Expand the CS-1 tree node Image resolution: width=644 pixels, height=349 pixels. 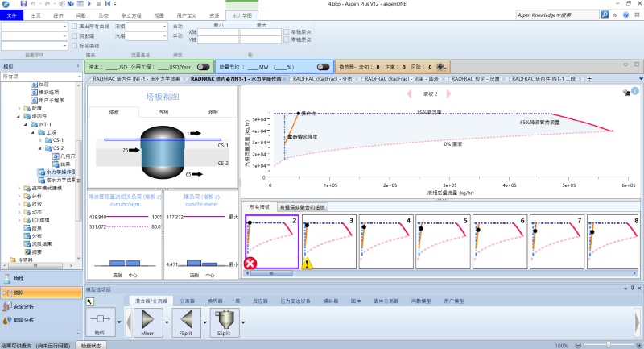40,140
